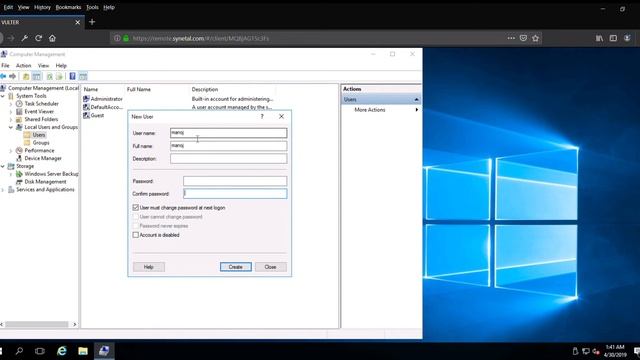
Task: Click the Close button in New User dialog
Action: (270, 267)
